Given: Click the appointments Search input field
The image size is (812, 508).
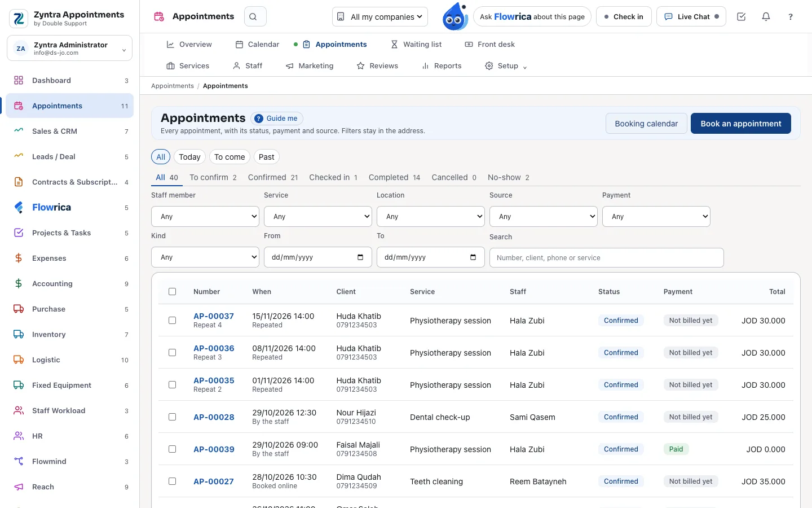Looking at the screenshot, I should tap(607, 257).
